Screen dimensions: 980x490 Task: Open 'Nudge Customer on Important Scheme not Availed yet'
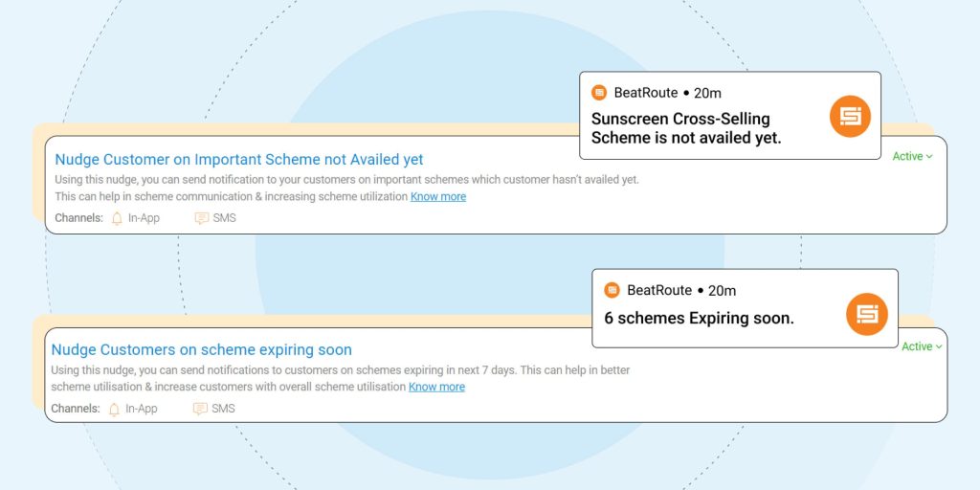point(239,160)
